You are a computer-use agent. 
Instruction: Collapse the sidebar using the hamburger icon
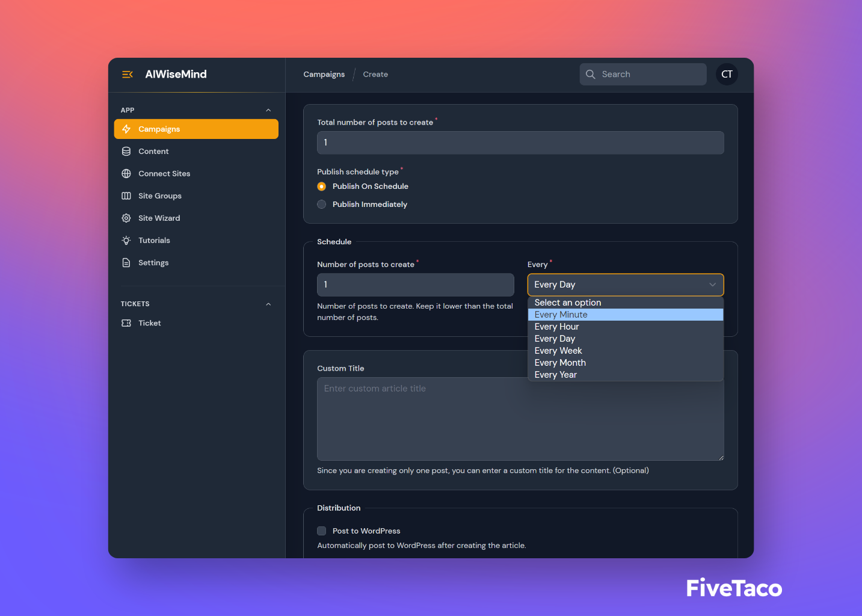[127, 75]
